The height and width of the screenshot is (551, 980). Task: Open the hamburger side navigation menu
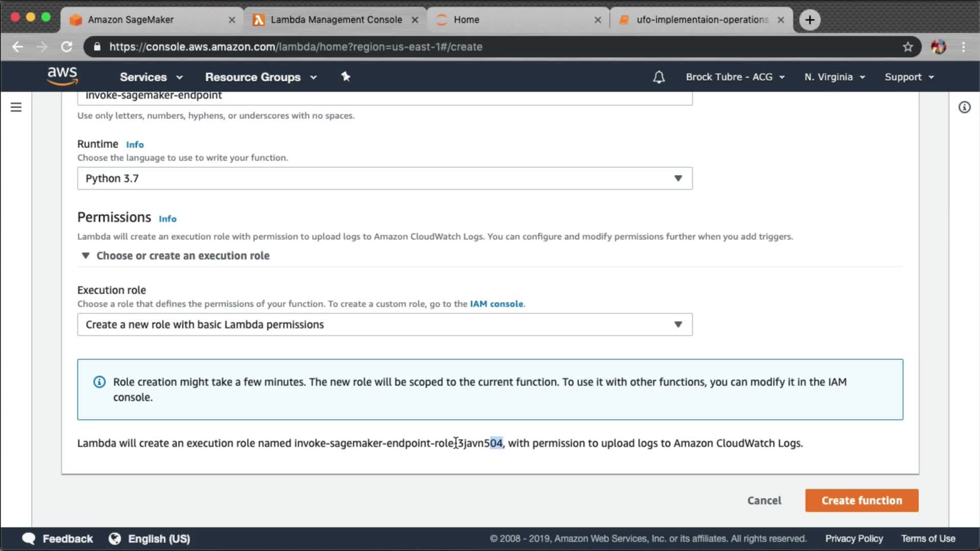click(x=16, y=107)
